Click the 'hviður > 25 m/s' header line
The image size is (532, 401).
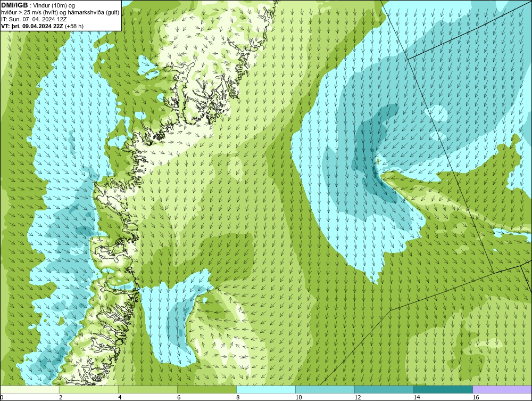pyautogui.click(x=60, y=13)
